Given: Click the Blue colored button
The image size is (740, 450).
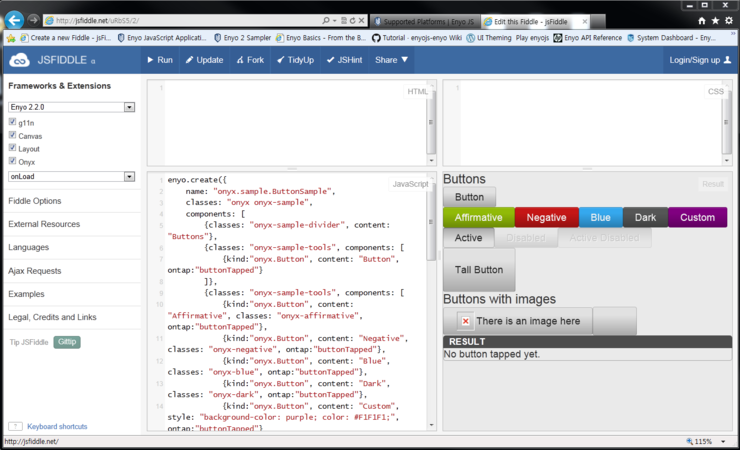Looking at the screenshot, I should point(600,217).
